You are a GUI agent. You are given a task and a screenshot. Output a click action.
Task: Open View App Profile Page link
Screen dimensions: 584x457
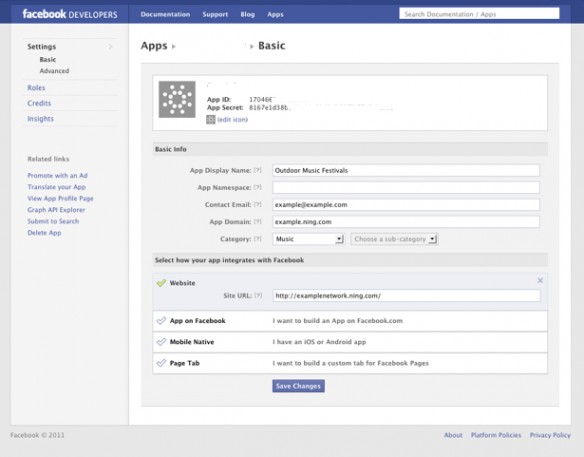tap(60, 199)
